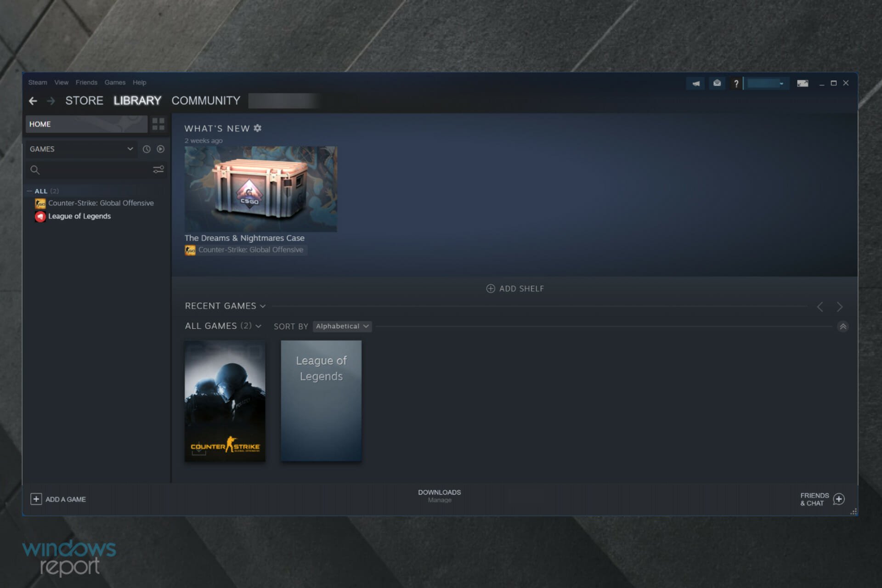Switch to the Store tab
Screen dimensions: 882x588
click(x=84, y=101)
